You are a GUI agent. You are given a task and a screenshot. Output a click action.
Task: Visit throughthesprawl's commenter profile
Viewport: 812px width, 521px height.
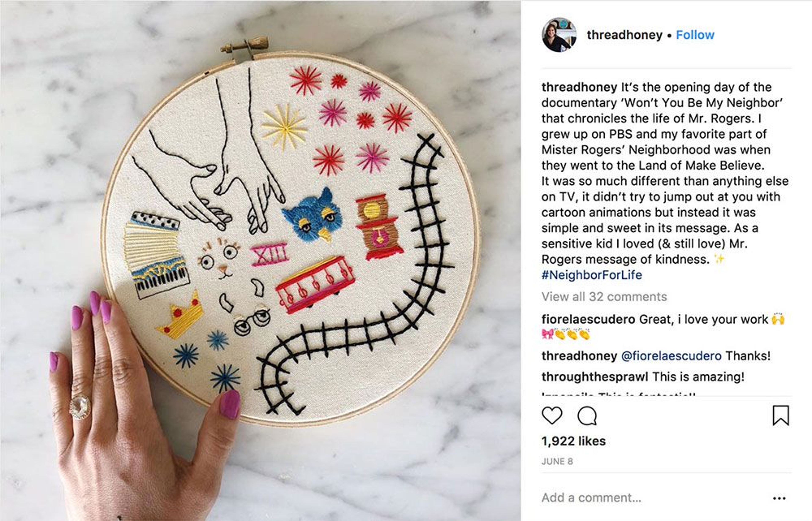click(595, 377)
